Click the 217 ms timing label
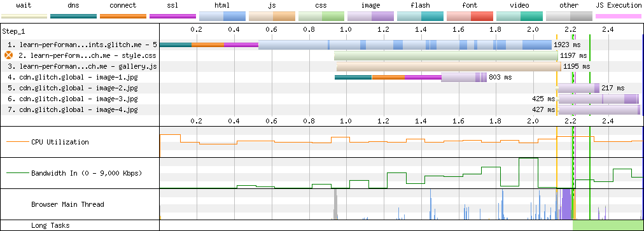 click(613, 88)
